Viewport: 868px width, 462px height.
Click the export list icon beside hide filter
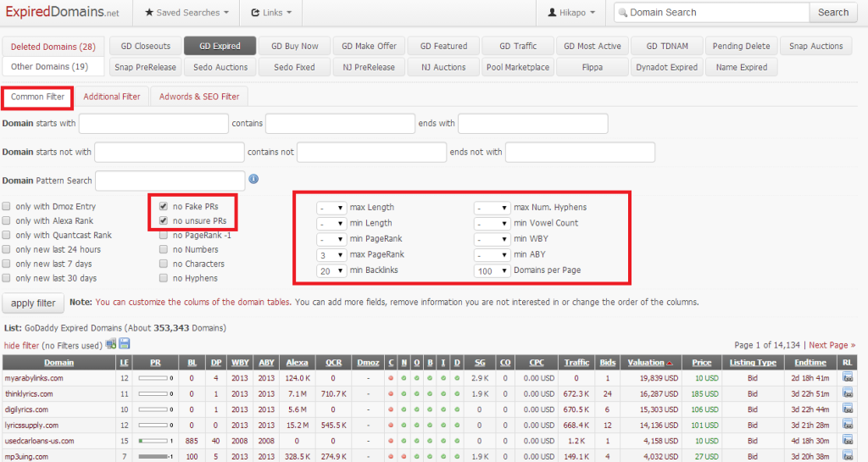tap(111, 343)
